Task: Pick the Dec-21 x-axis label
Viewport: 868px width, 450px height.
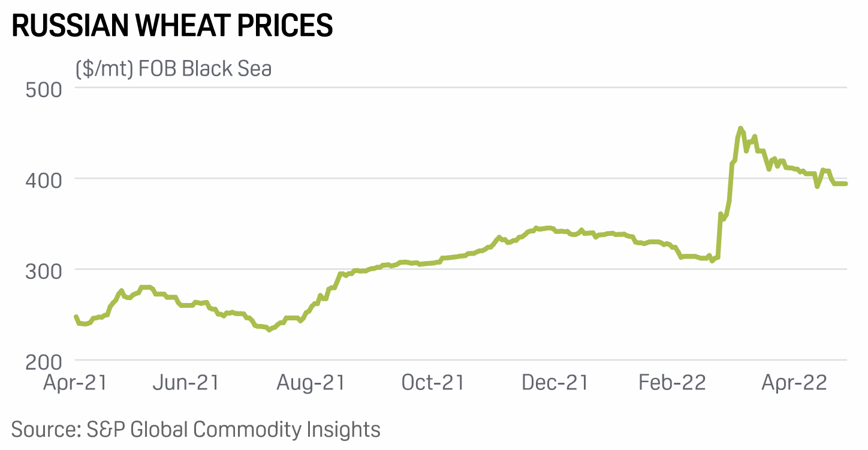Action: pos(555,383)
